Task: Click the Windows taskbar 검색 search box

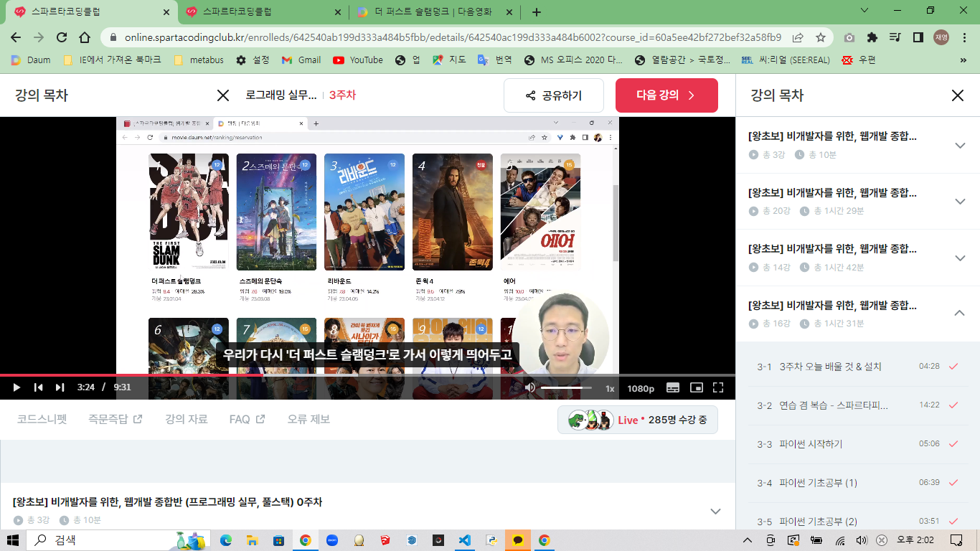Action: point(118,540)
